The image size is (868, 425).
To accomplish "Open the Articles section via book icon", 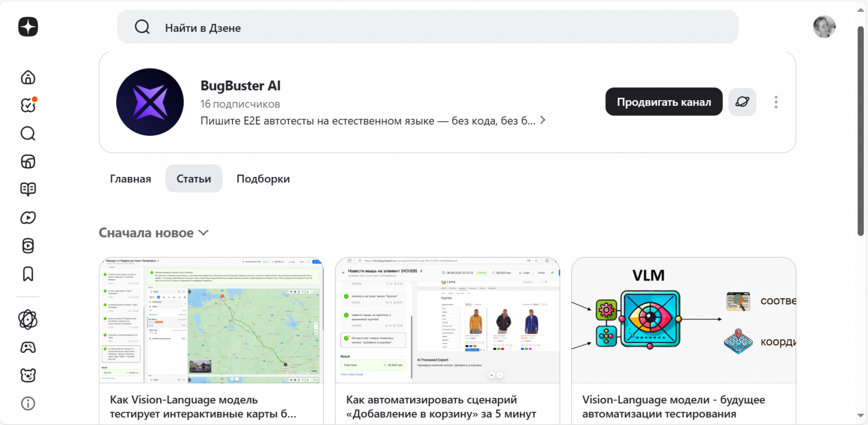I will pyautogui.click(x=27, y=189).
